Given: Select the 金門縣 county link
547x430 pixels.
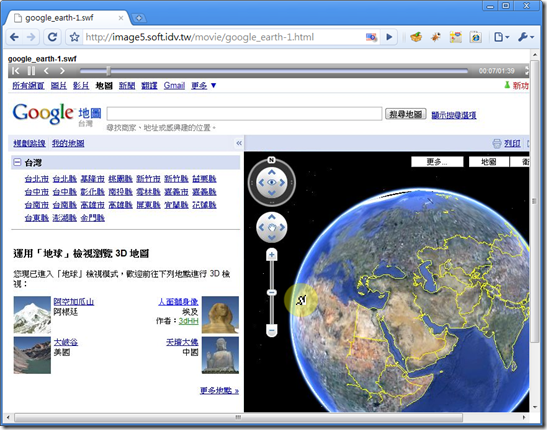Looking at the screenshot, I should [x=92, y=218].
